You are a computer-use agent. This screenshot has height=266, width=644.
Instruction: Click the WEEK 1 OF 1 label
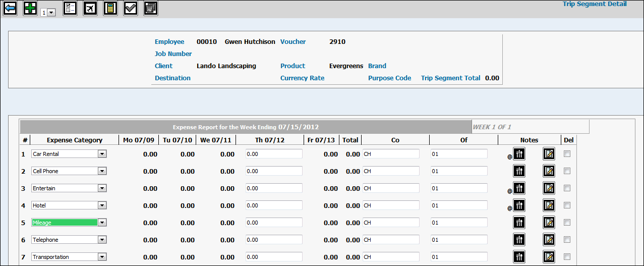tap(492, 127)
